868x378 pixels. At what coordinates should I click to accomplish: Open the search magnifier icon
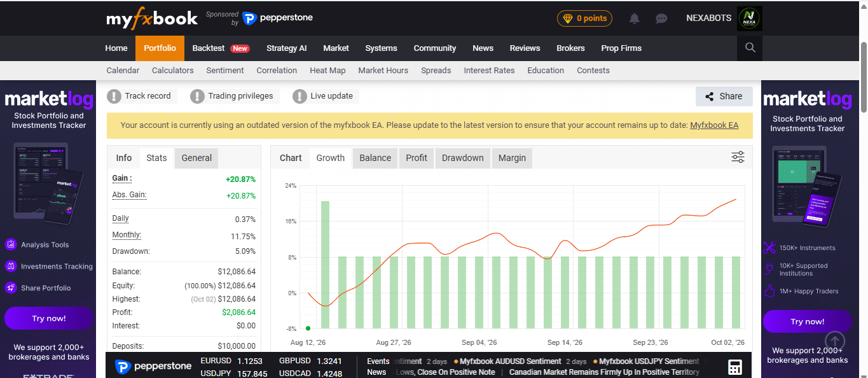[750, 48]
